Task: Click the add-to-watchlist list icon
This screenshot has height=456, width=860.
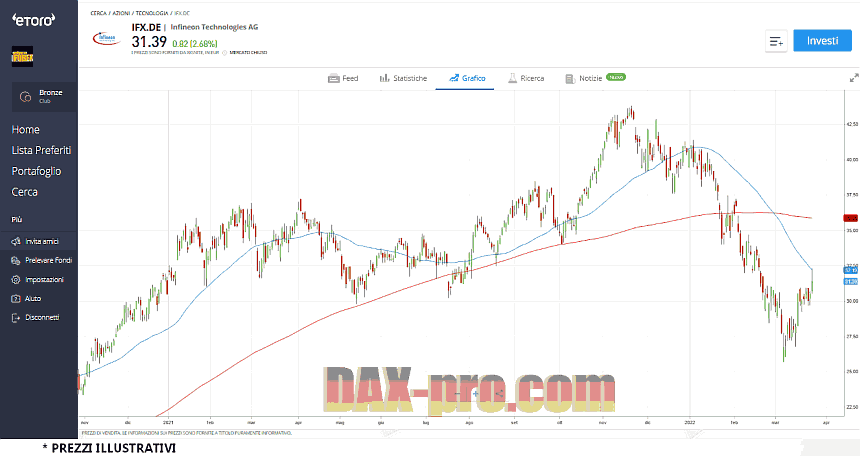Action: tap(776, 41)
